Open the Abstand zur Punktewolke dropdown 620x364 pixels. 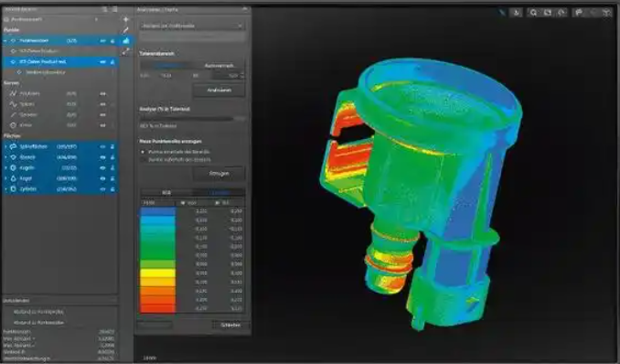192,26
